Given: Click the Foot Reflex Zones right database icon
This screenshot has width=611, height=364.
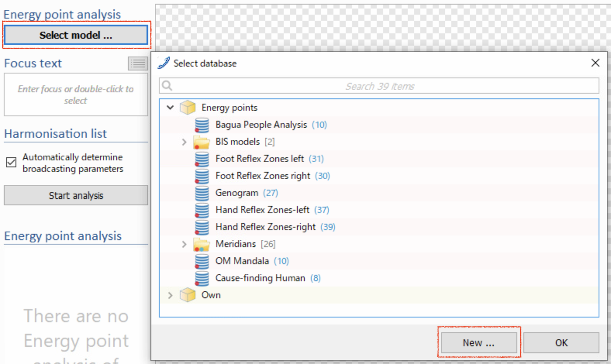Looking at the screenshot, I should coord(202,176).
